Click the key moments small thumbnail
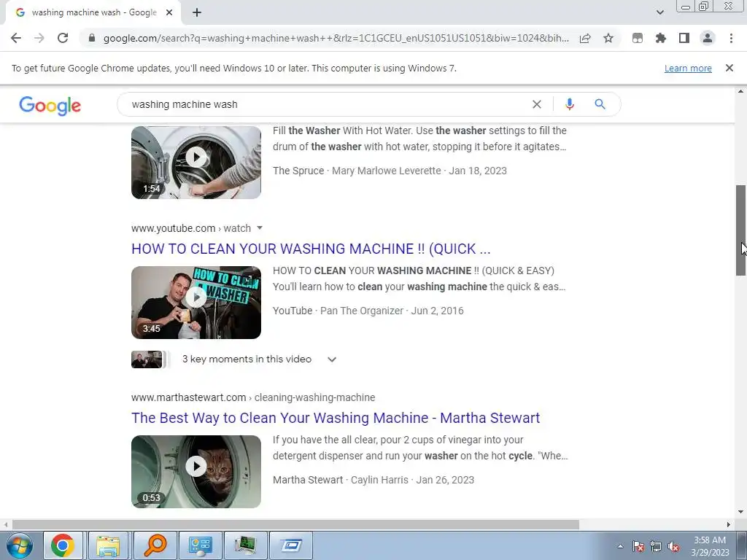The image size is (747, 560). [147, 359]
